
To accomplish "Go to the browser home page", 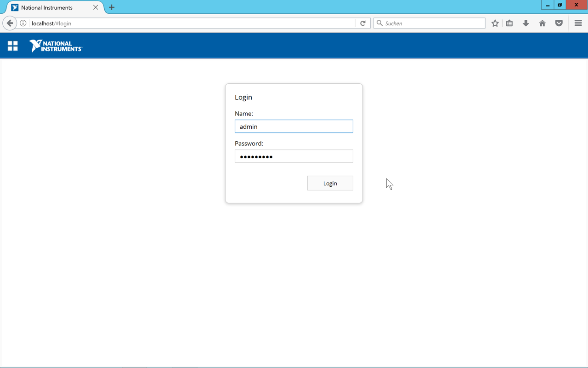I will [543, 23].
